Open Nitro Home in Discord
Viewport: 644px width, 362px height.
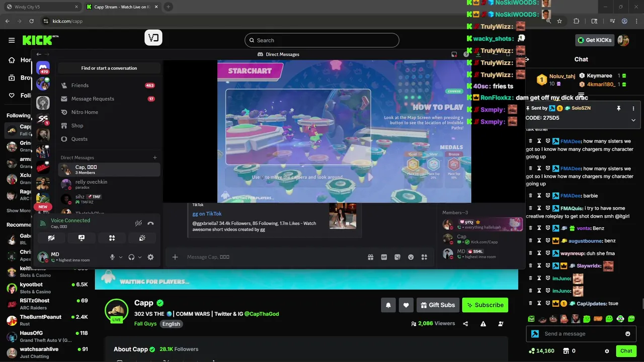pyautogui.click(x=109, y=112)
